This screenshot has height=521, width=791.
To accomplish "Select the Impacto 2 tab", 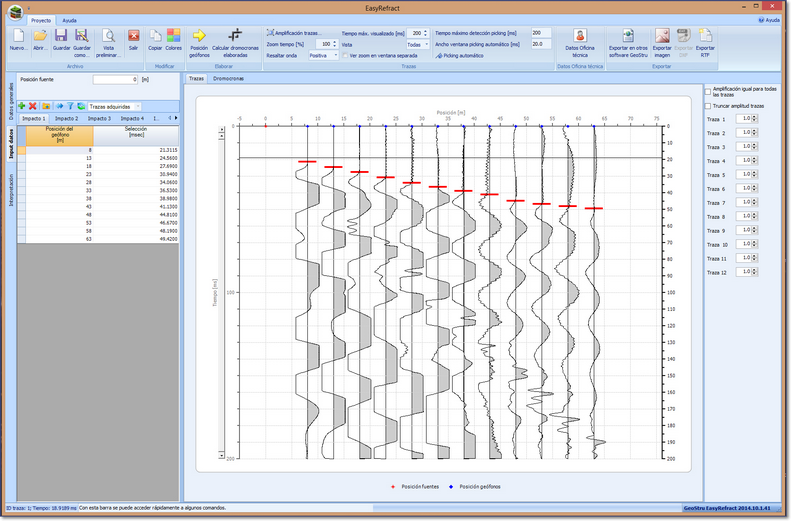I will point(66,118).
